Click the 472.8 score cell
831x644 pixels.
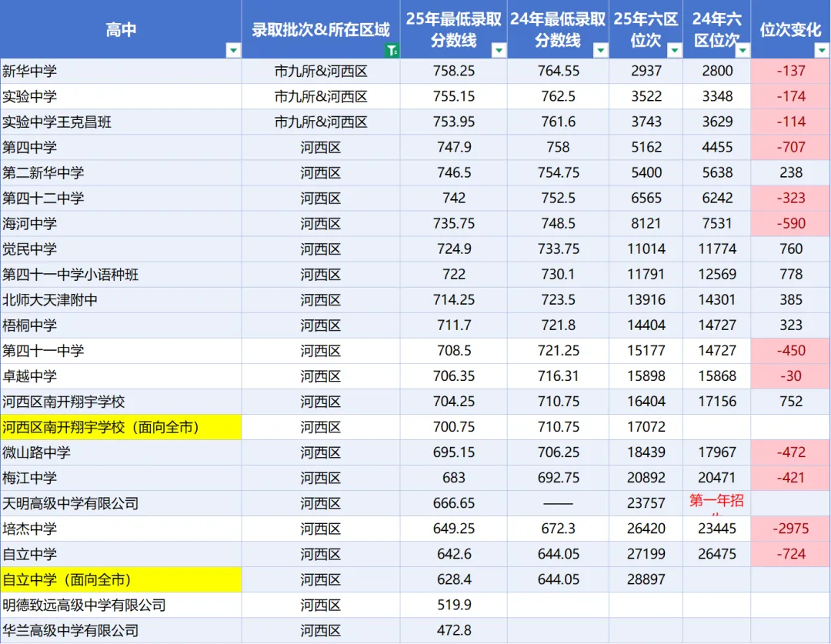[x=454, y=631]
